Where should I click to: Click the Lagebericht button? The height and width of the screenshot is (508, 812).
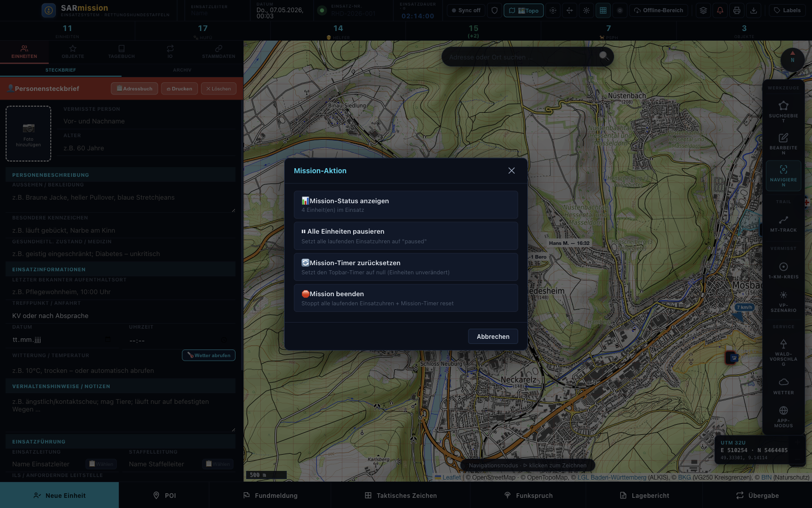[645, 495]
